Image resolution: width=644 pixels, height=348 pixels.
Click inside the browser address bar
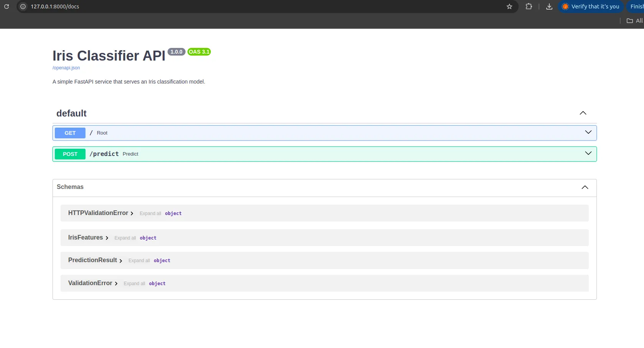pyautogui.click(x=153, y=7)
